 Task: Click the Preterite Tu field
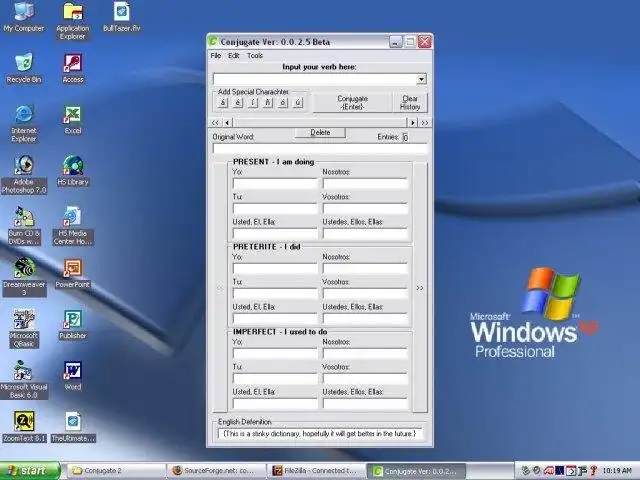[x=275, y=293]
